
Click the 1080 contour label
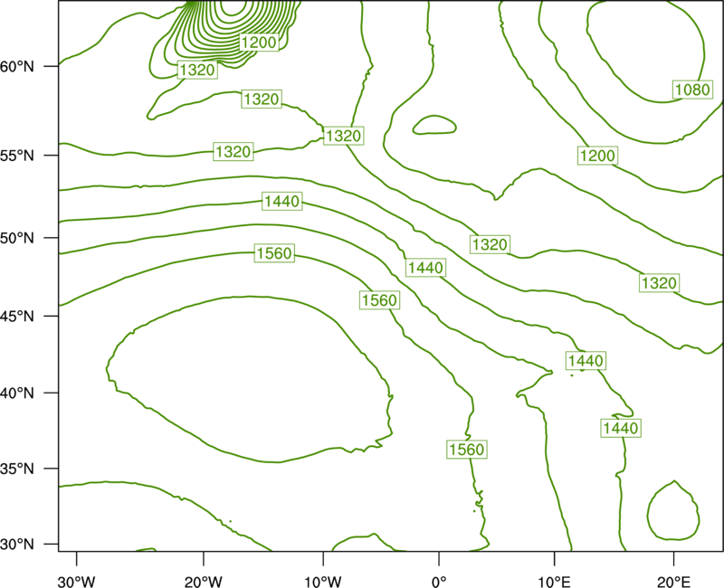coord(692,90)
